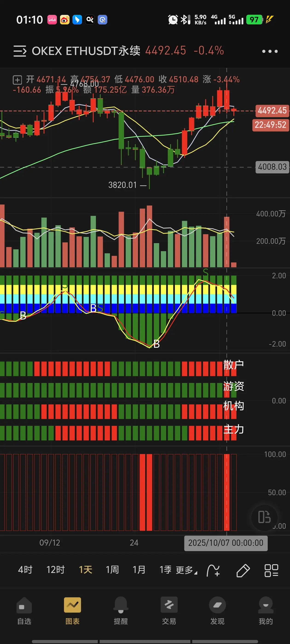Tap the OKEX ETHUSDT永续 symbol title

pos(86,51)
